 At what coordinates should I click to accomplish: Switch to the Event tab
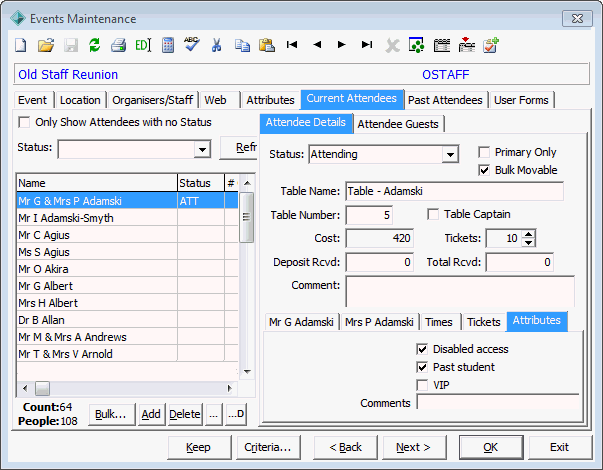click(x=33, y=100)
